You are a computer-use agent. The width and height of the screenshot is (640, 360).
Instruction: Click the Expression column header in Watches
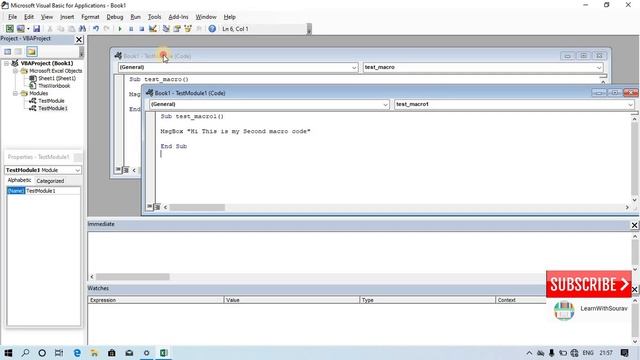pyautogui.click(x=156, y=300)
